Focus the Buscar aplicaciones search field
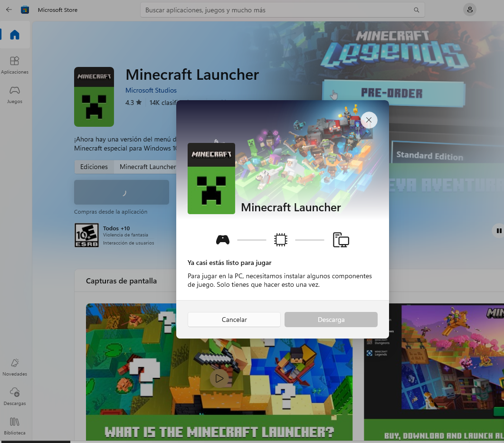Viewport: 504px width, 443px height. [282, 10]
